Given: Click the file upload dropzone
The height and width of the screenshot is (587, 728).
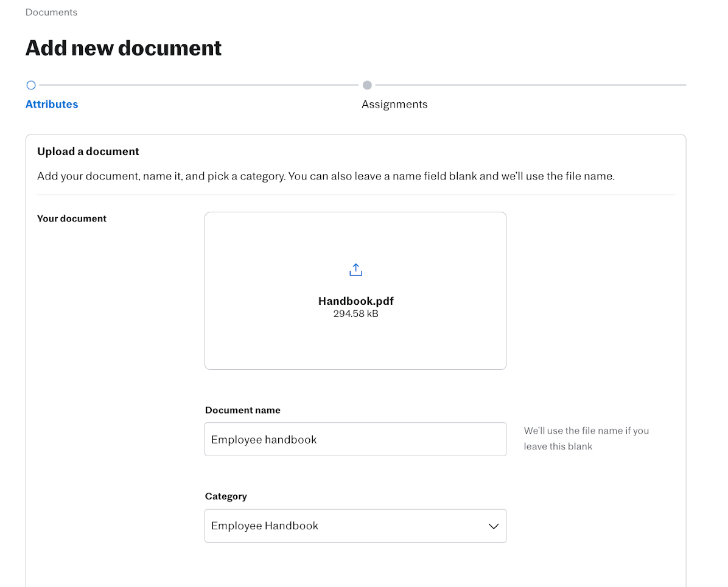Looking at the screenshot, I should click(x=355, y=290).
